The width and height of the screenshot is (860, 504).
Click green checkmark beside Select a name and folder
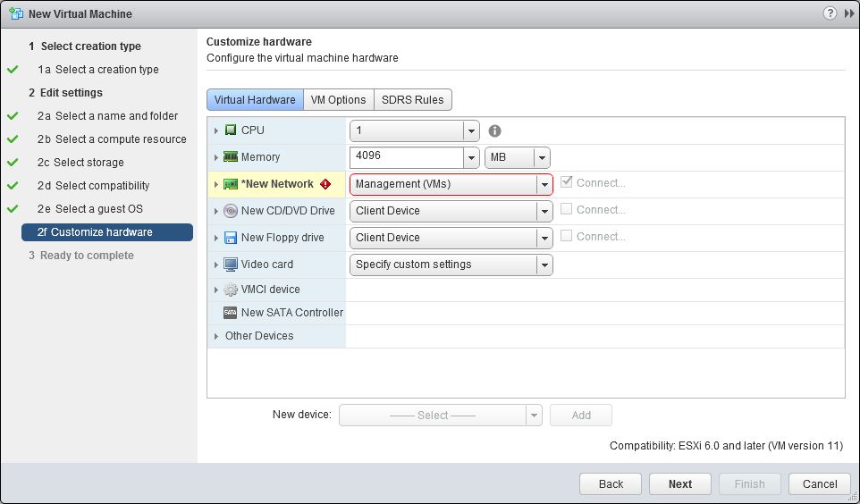pos(13,116)
